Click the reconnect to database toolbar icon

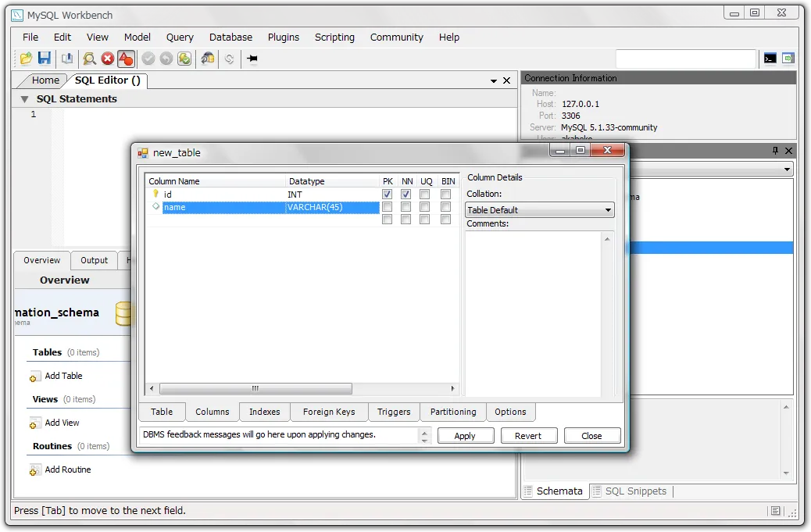pos(207,59)
